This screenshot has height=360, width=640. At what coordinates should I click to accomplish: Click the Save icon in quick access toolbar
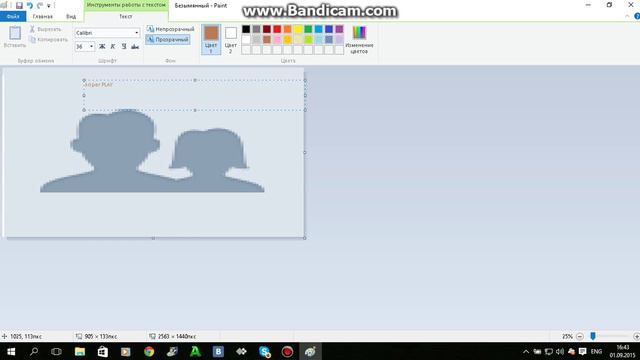pyautogui.click(x=19, y=6)
